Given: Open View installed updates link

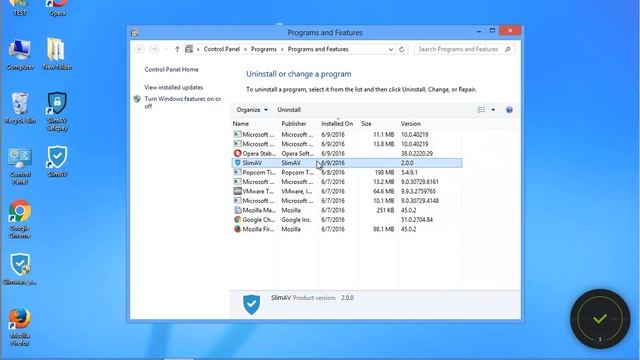Looking at the screenshot, I should pos(173,87).
